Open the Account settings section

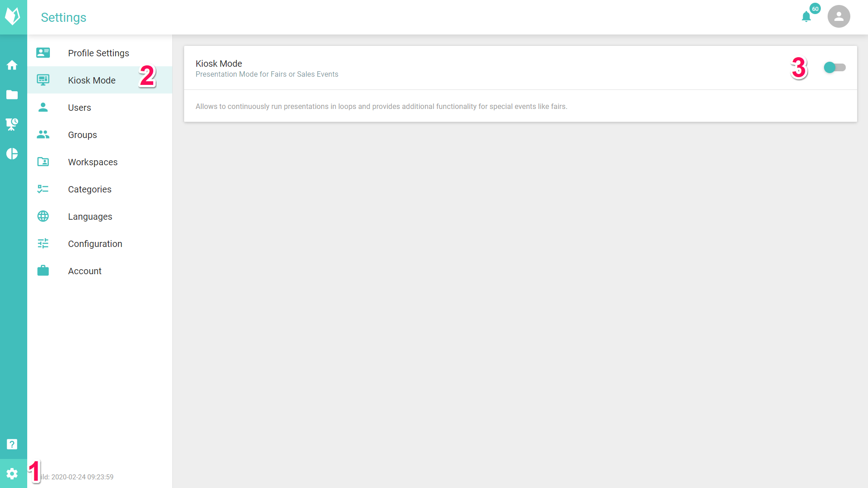pyautogui.click(x=84, y=271)
